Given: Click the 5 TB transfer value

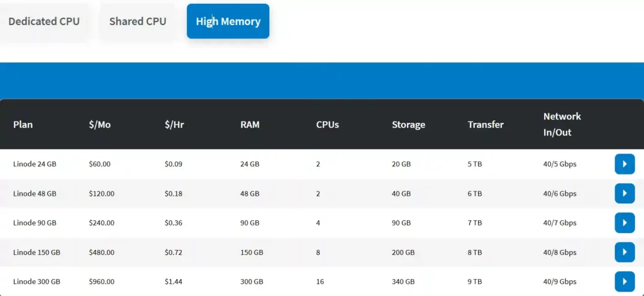Looking at the screenshot, I should coord(475,164).
